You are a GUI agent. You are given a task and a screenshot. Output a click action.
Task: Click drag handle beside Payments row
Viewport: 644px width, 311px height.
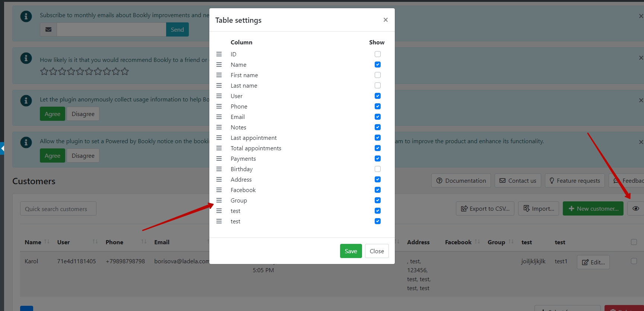[219, 158]
